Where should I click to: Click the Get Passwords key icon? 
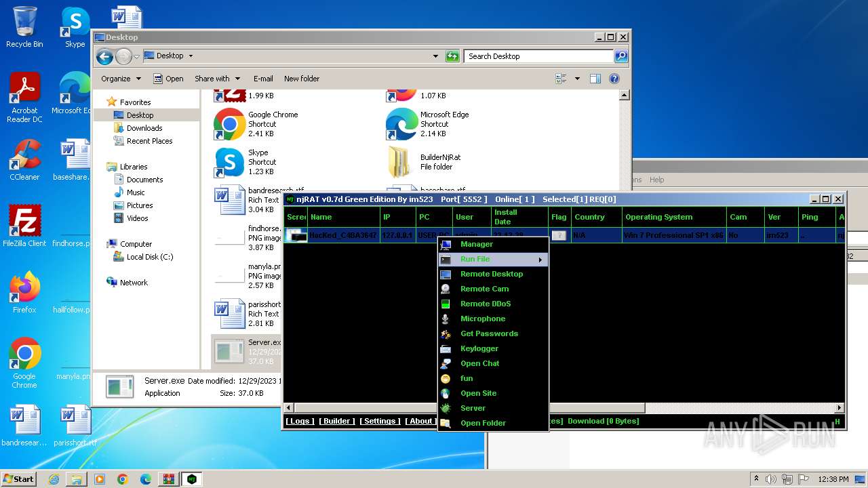(x=446, y=333)
